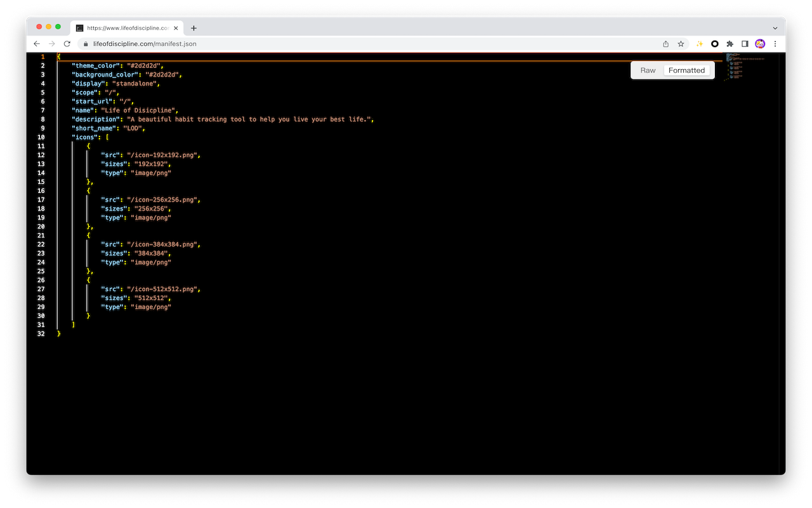Click the sizes value "384x384"
This screenshot has height=508, width=812.
(151, 253)
